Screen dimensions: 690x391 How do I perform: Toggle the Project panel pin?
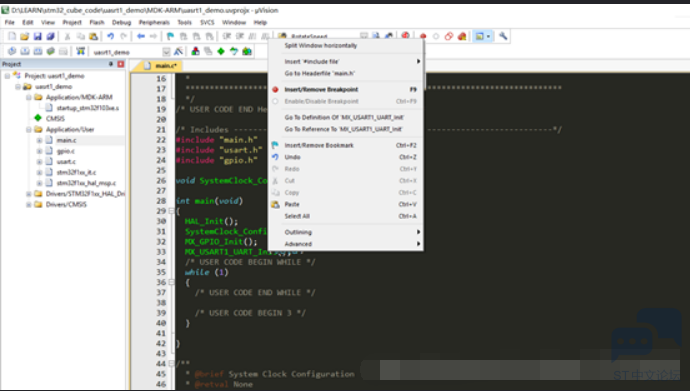pos(111,64)
